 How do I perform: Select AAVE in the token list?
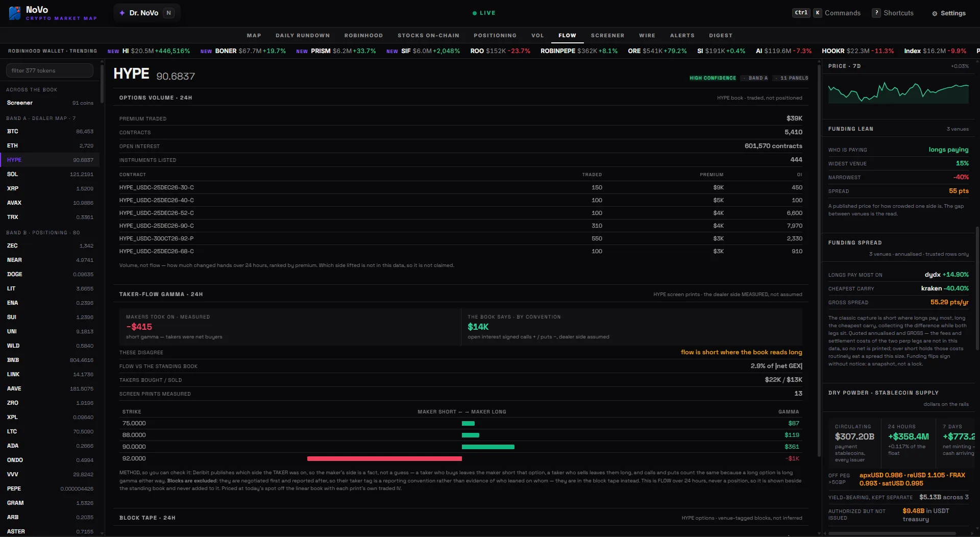pyautogui.click(x=50, y=388)
